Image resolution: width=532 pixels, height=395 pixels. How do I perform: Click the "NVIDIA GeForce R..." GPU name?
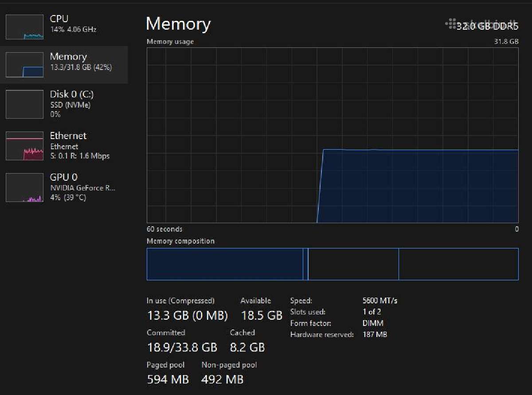point(83,188)
